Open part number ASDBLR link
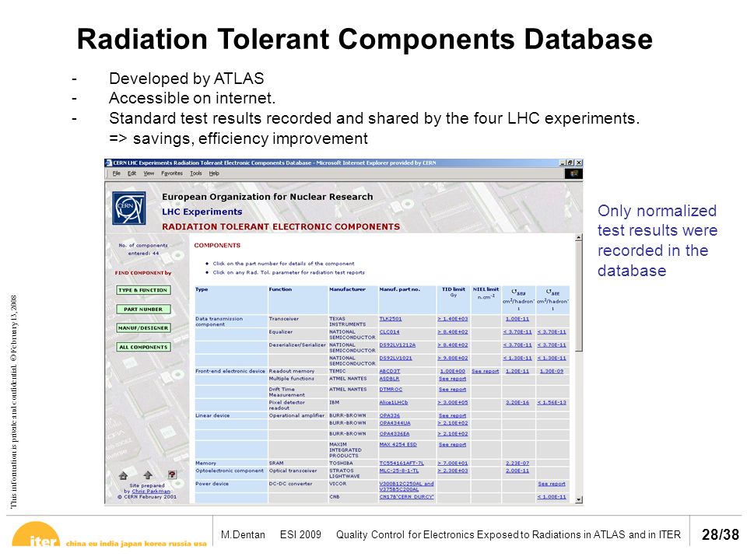 (389, 379)
